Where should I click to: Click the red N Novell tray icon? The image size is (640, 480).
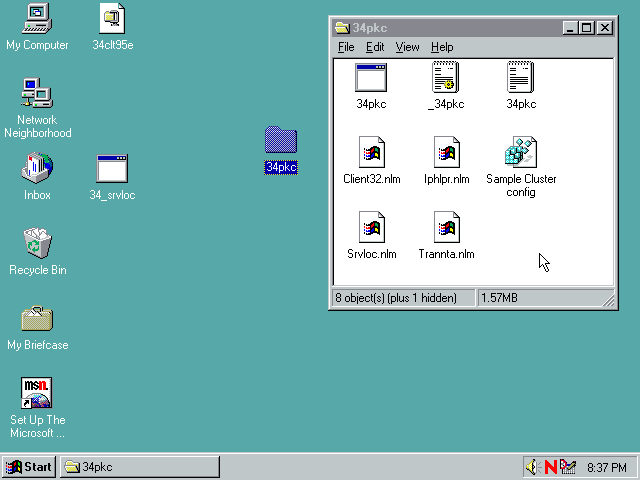click(551, 467)
